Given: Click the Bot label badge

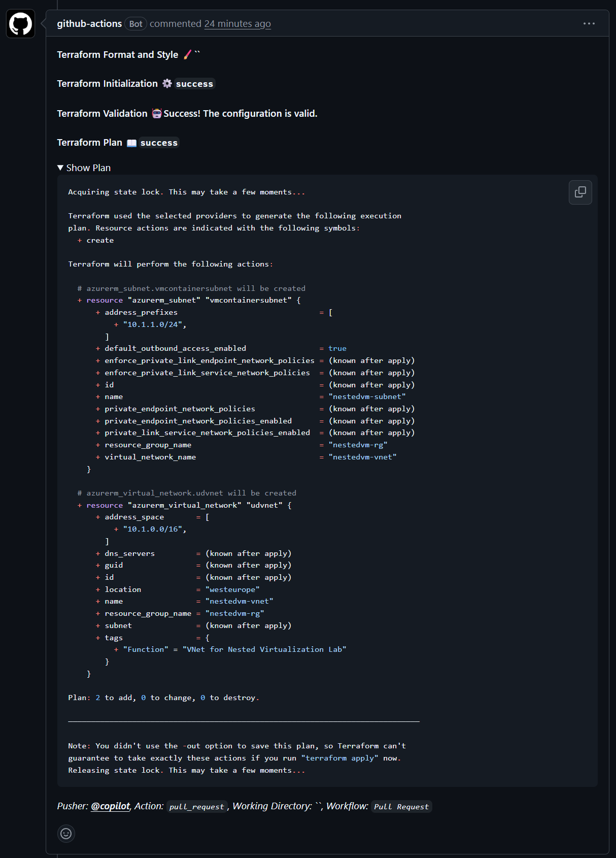Looking at the screenshot, I should coord(135,23).
